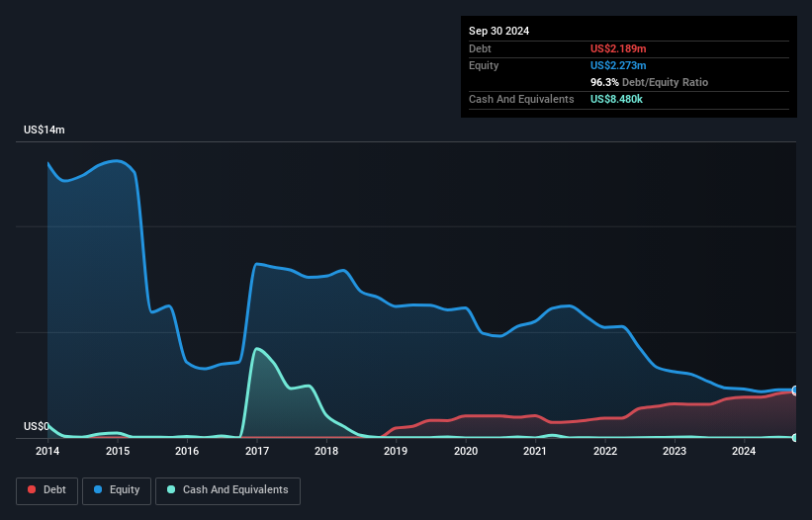Toggle the Cash And Equivalents legend button

tap(227, 490)
